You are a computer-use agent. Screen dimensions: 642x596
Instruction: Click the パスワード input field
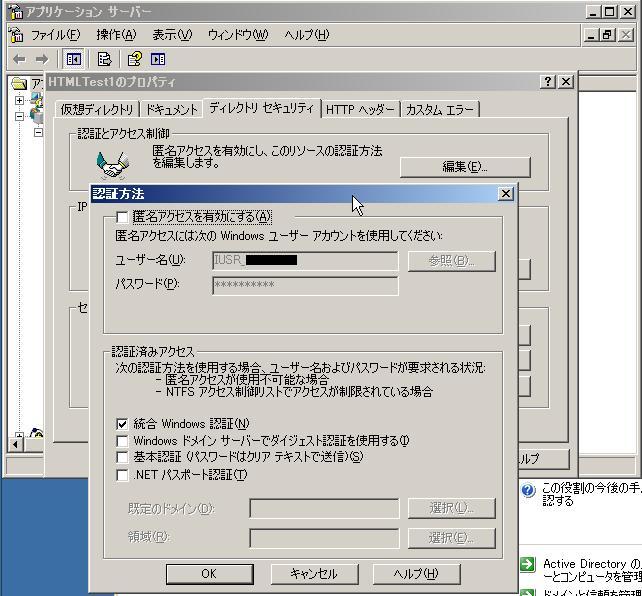[x=305, y=285]
